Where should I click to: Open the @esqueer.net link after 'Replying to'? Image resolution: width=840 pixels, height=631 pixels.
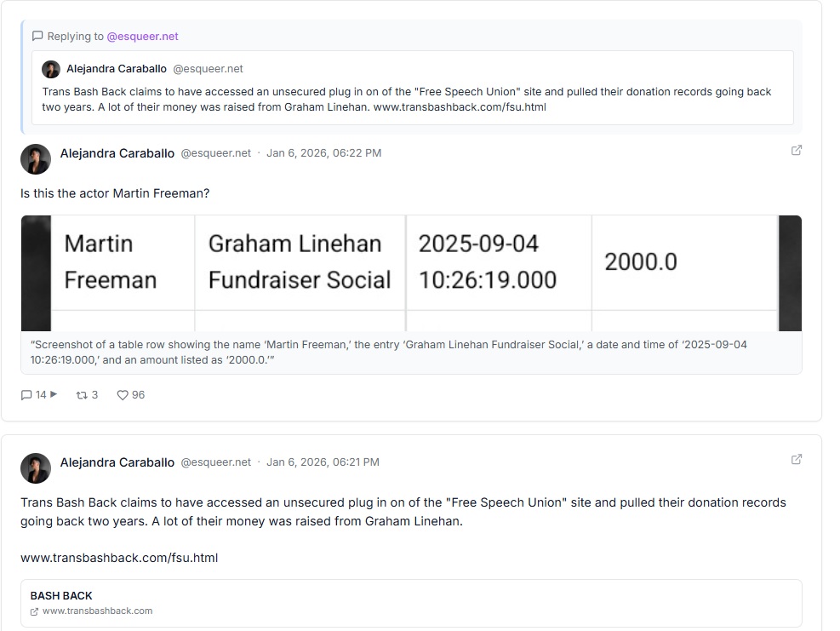tap(142, 37)
